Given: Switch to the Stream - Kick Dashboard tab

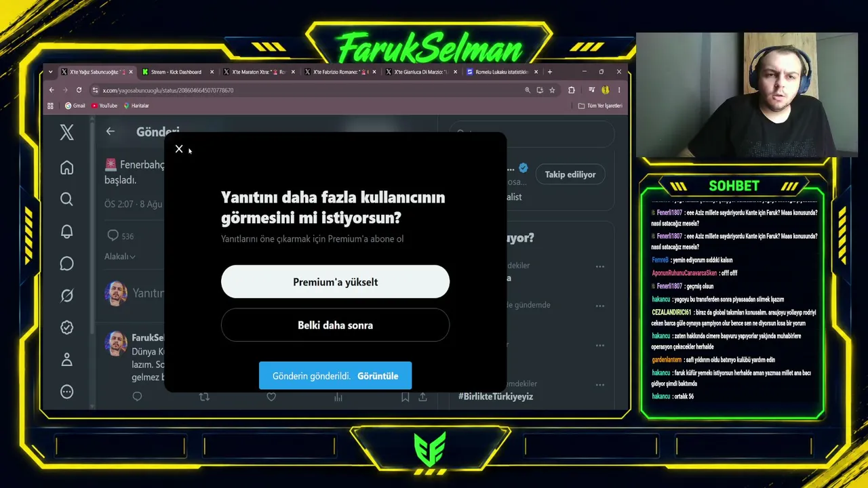Looking at the screenshot, I should 176,72.
